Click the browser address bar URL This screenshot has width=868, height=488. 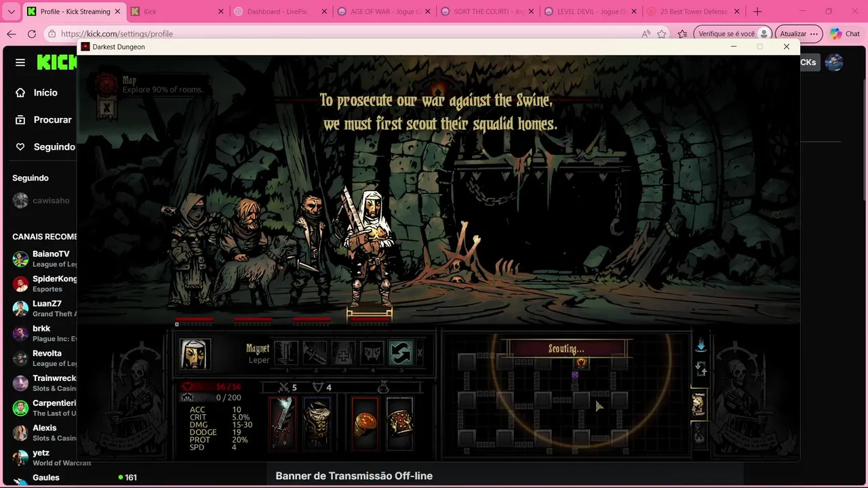tap(117, 34)
